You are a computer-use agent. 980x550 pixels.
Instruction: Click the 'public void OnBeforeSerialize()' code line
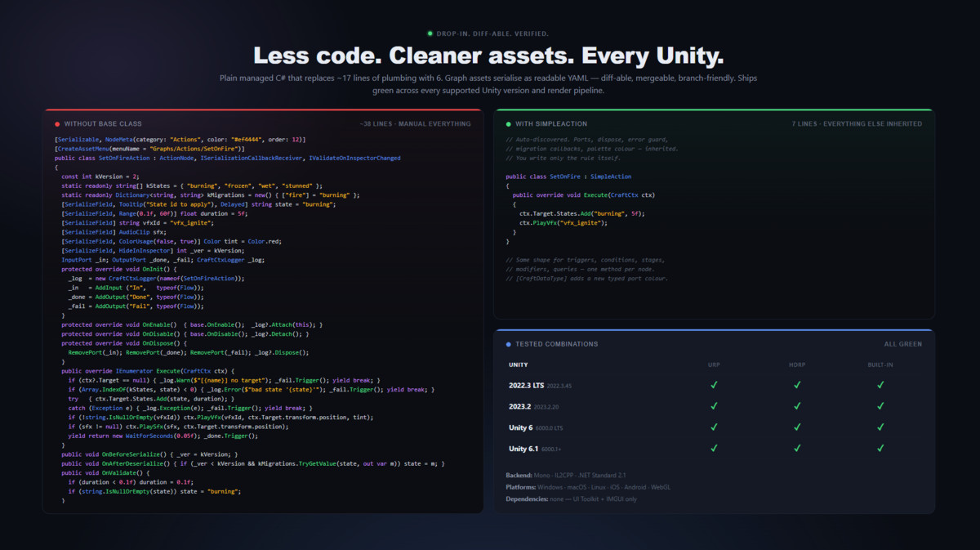[x=150, y=454]
